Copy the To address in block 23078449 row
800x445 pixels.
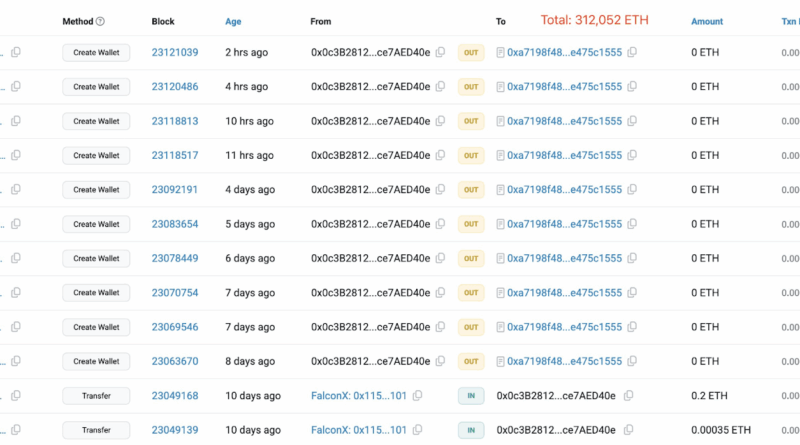click(x=632, y=258)
